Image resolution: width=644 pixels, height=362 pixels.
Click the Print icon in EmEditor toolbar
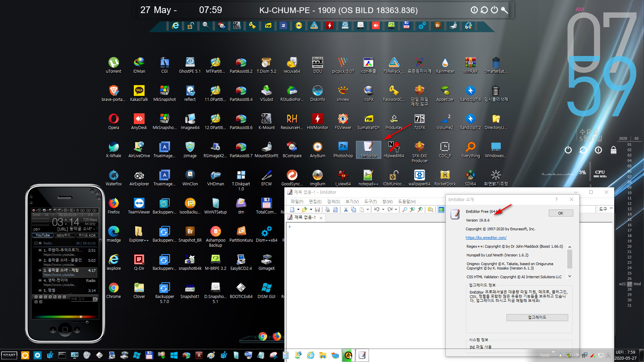pos(328,209)
